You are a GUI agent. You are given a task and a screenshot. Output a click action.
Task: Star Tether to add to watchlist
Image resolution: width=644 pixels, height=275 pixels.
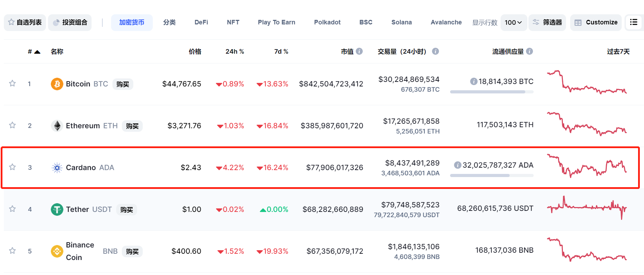(12, 209)
